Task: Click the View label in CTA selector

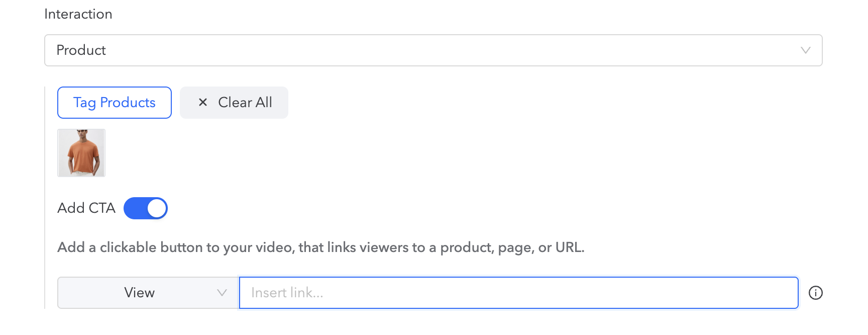Action: pos(139,293)
